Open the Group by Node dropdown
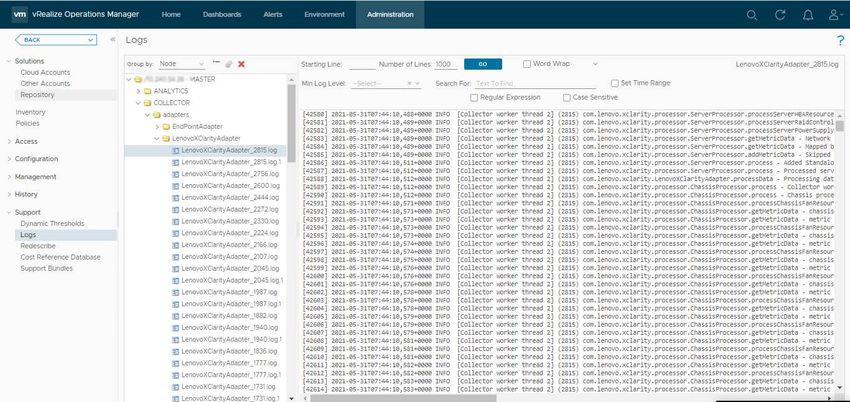850x402 pixels. tap(182, 64)
